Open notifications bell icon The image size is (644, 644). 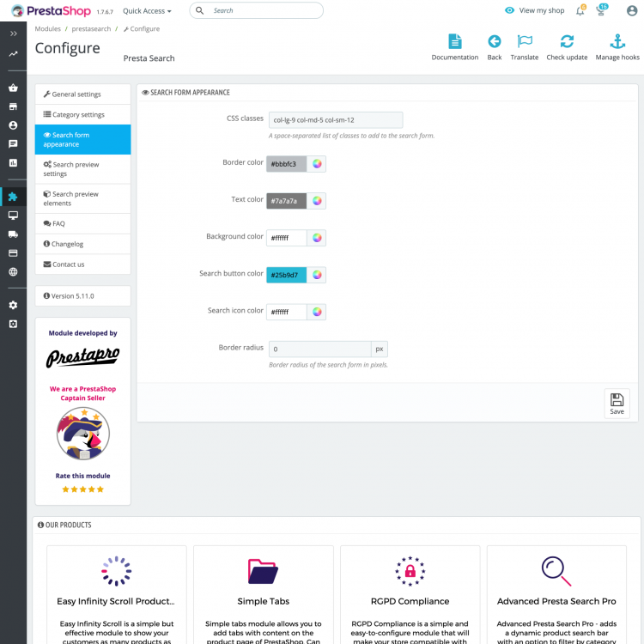click(580, 10)
